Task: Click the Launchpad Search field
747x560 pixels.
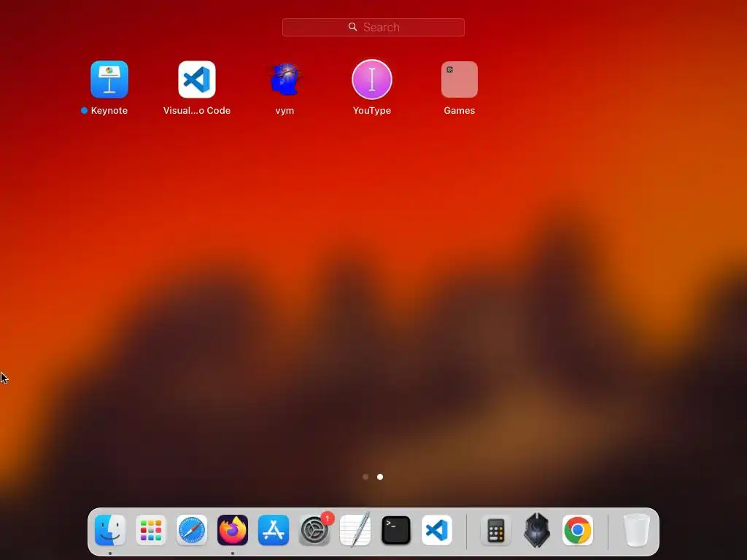Action: coord(373,27)
